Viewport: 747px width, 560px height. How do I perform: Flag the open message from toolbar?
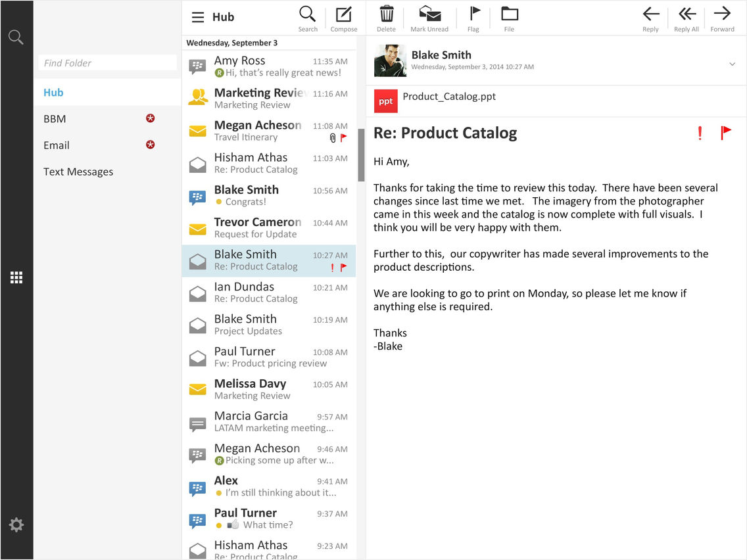pyautogui.click(x=473, y=18)
